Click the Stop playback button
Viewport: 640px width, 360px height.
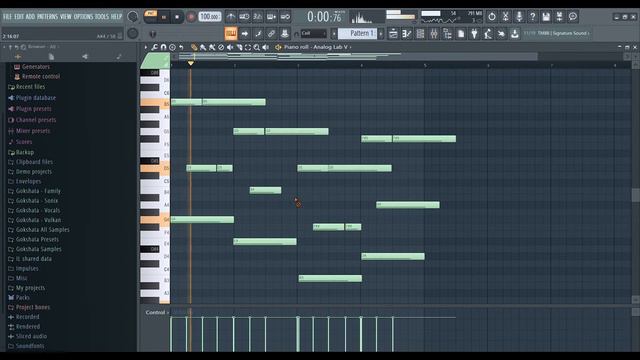click(x=177, y=17)
